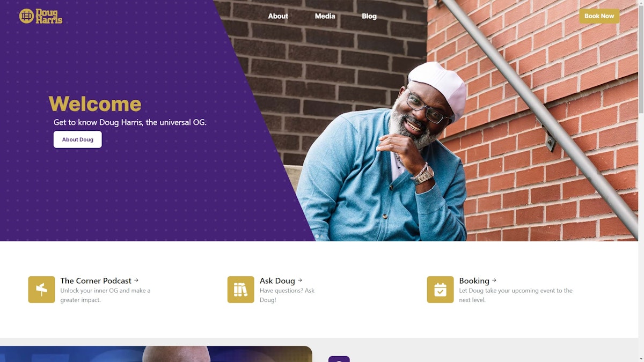Viewport: 644px width, 362px height.
Task: Go to the Blog page
Action: coord(369,16)
